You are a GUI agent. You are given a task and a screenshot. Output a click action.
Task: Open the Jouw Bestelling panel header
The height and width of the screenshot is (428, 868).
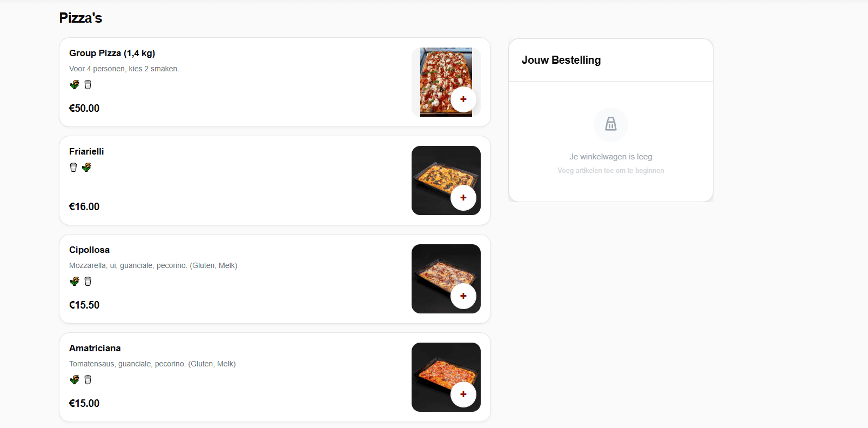(561, 60)
